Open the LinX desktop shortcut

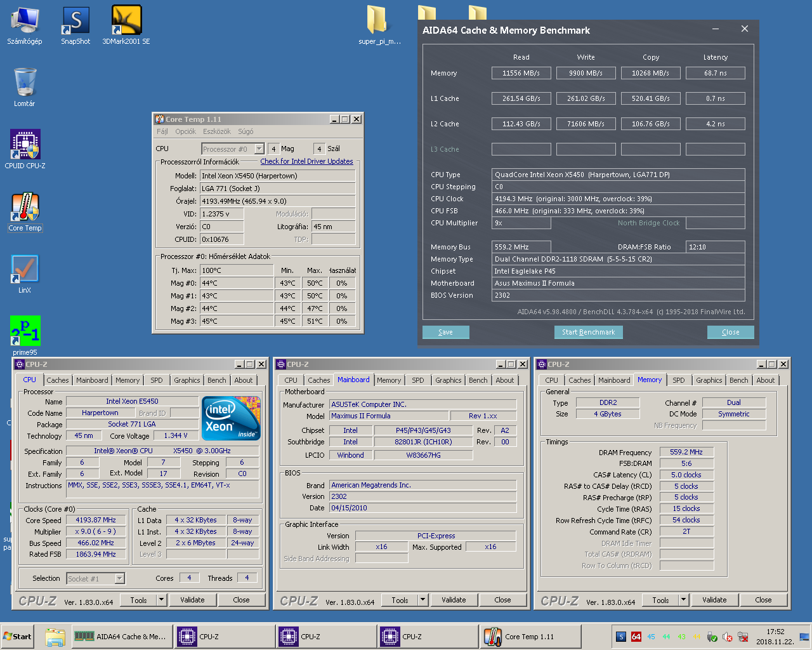[x=25, y=274]
